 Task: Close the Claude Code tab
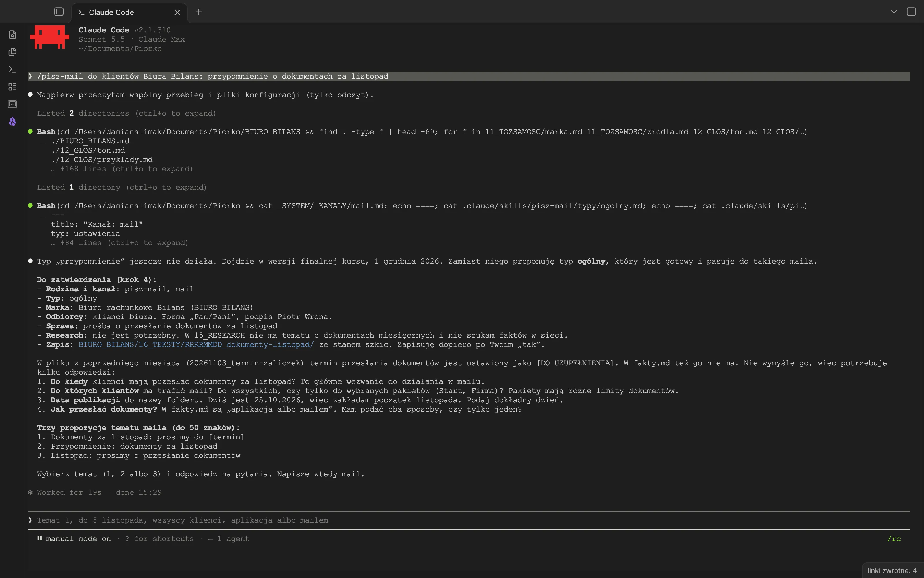point(177,13)
